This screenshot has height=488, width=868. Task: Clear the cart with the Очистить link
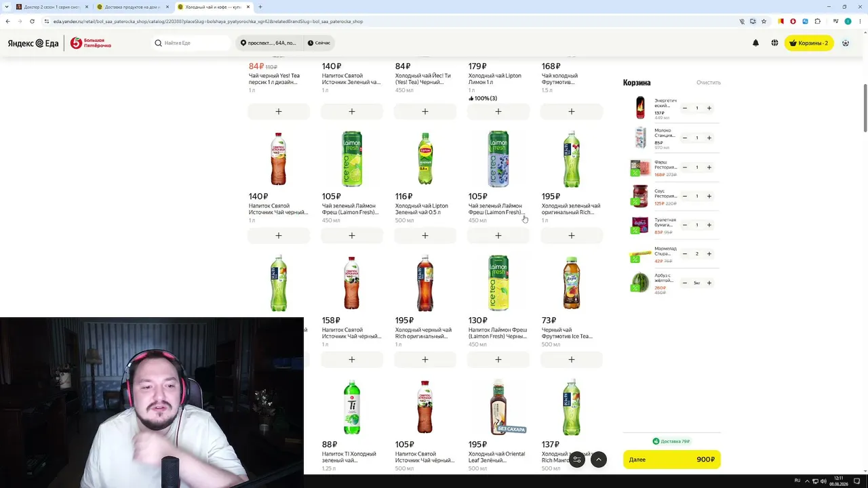(709, 83)
